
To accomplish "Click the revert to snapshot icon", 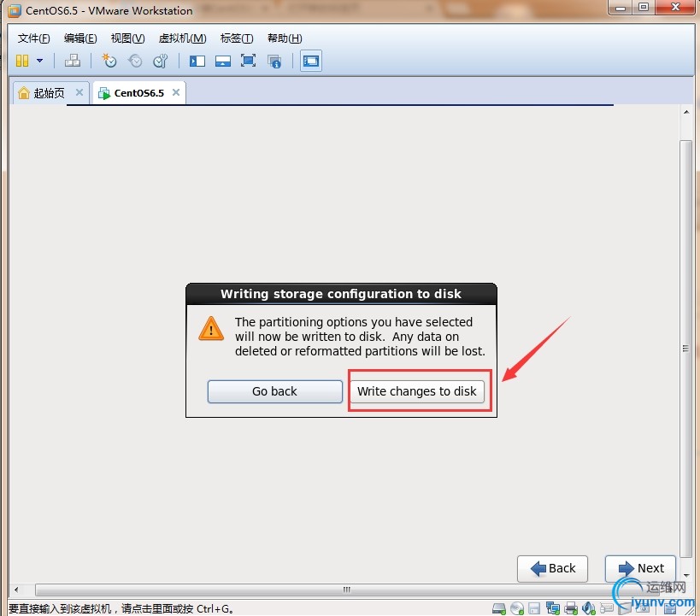I will tap(135, 61).
